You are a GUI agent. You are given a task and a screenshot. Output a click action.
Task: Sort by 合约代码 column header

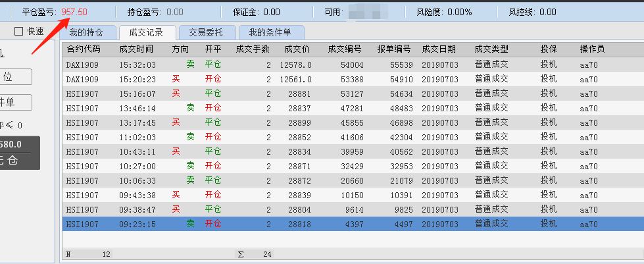click(x=84, y=49)
